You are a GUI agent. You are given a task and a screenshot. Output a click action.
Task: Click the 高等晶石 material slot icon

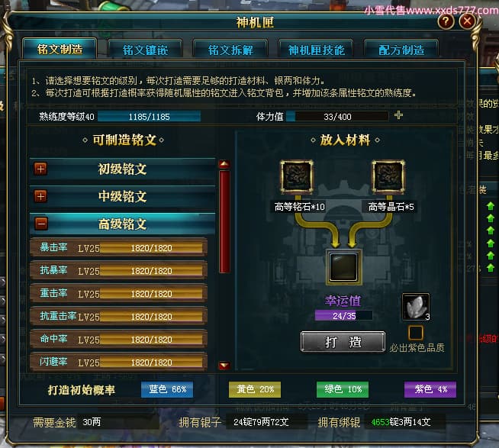point(388,177)
